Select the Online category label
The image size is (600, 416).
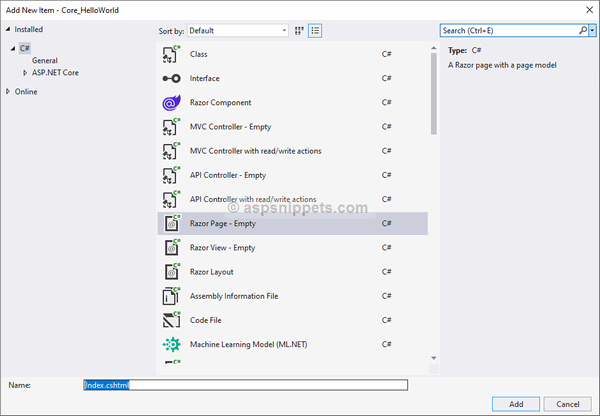[x=26, y=92]
